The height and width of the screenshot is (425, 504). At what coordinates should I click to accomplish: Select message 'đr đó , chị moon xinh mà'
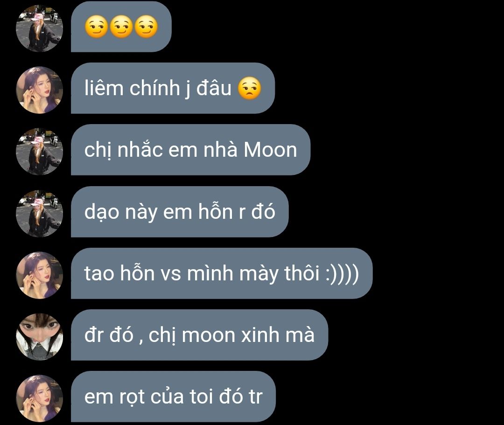click(199, 335)
